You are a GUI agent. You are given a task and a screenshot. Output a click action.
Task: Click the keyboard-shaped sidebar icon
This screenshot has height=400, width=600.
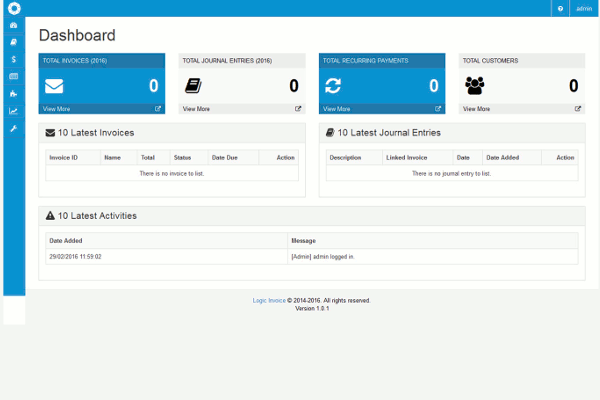(13, 76)
